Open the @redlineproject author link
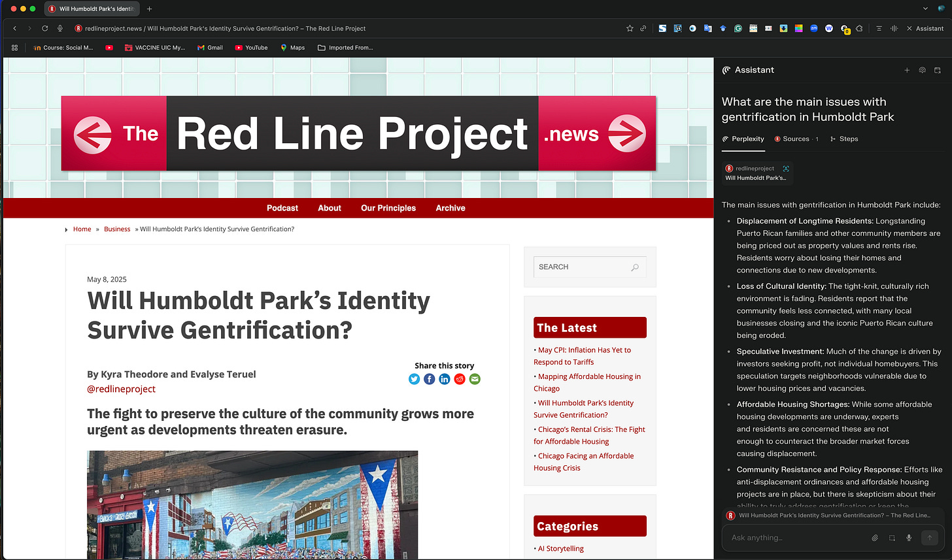Viewport: 952px width, 560px height. coord(121,389)
